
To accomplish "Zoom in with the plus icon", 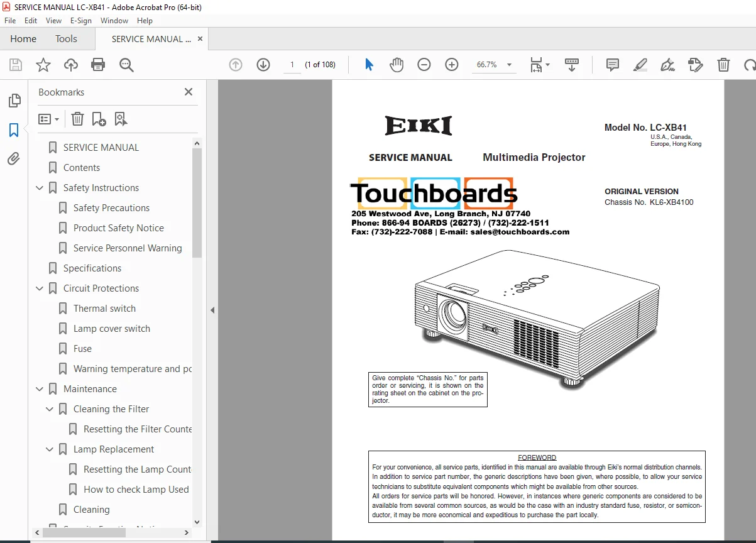I will (x=452, y=65).
